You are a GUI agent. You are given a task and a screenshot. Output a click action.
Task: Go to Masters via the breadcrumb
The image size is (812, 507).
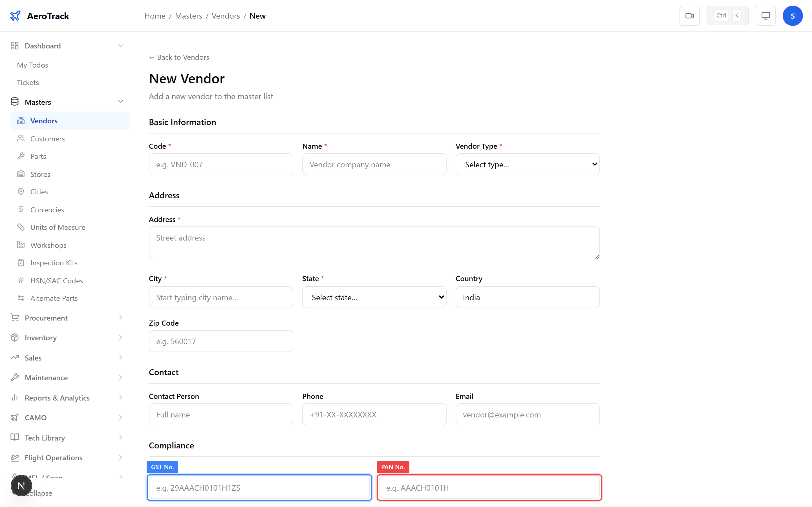[x=188, y=16]
